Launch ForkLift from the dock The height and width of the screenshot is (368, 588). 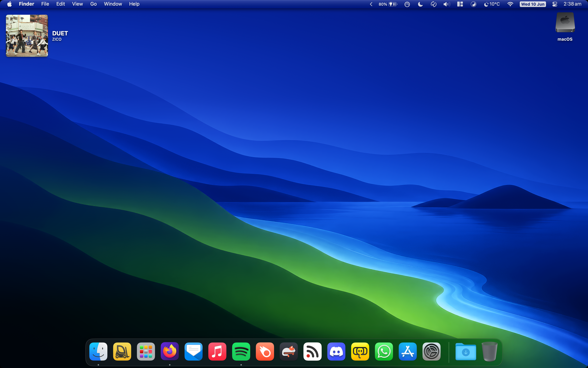click(122, 352)
